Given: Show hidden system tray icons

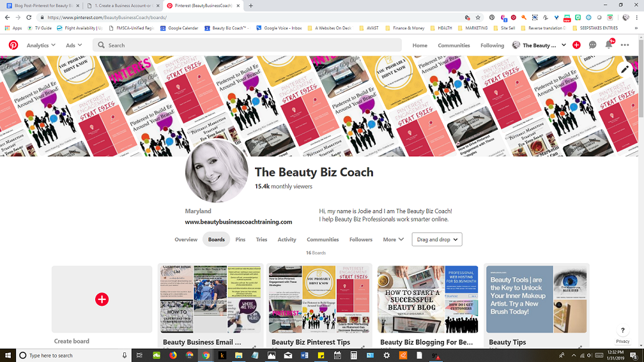Looking at the screenshot, I should click(574, 356).
